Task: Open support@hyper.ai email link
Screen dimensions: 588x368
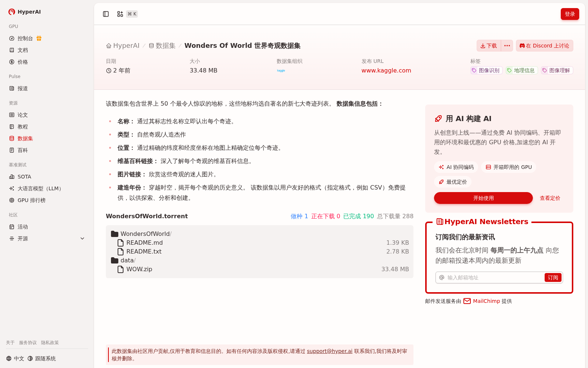Action: tap(330, 351)
